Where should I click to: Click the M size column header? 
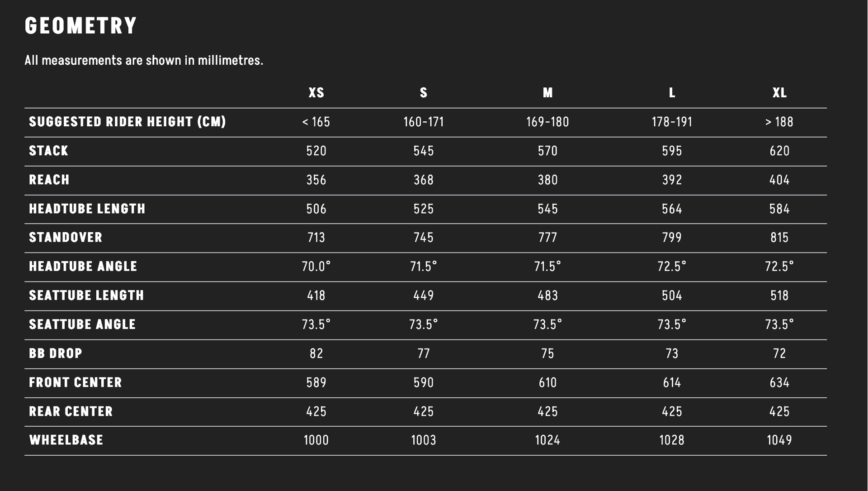click(x=547, y=93)
